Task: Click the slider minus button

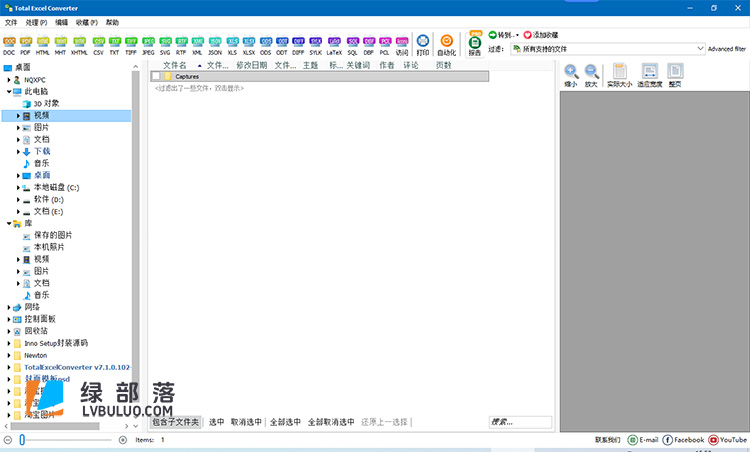Action: pos(8,440)
